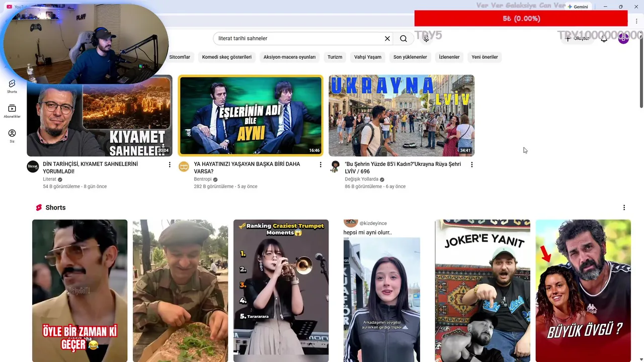Click the red 5₺ donation progress bar
Viewport: 644px width, 362px height.
click(521, 19)
